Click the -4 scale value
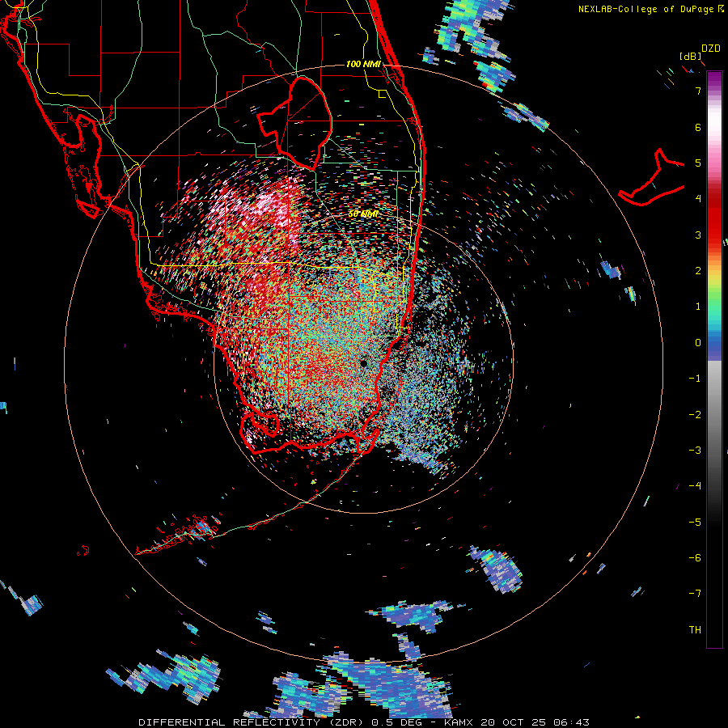728x728 pixels. point(695,486)
